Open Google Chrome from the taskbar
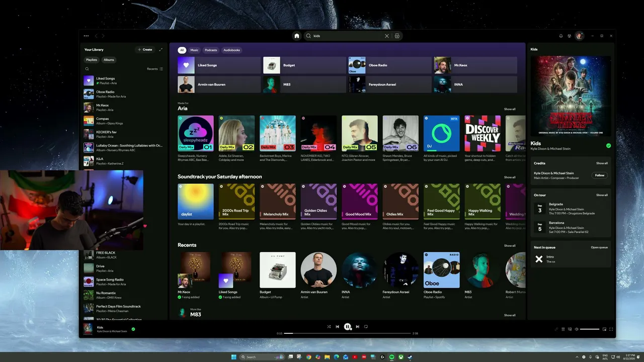The width and height of the screenshot is (644, 362). coord(308,357)
